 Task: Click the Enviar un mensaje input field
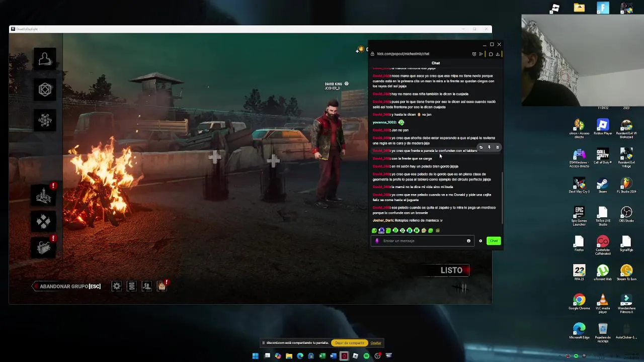pyautogui.click(x=422, y=241)
